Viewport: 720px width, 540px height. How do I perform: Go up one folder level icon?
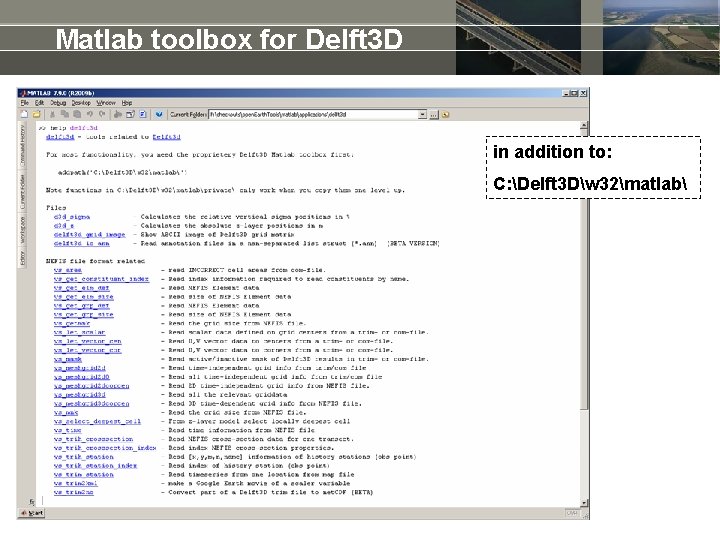445,114
